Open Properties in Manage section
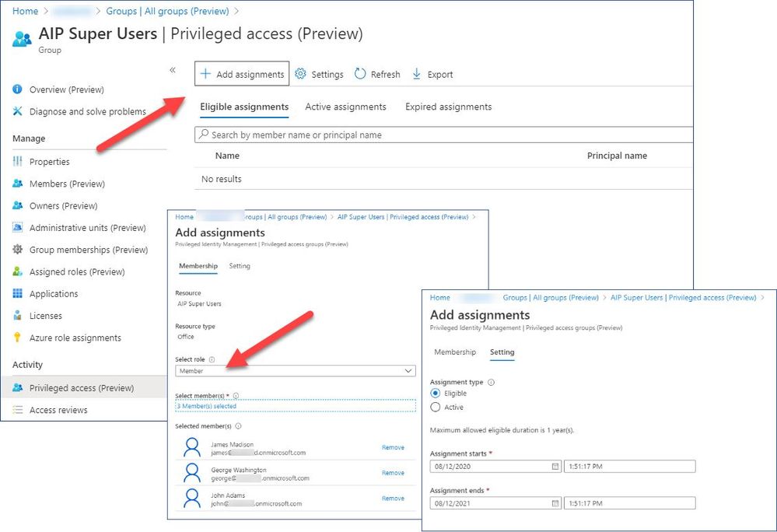Image resolution: width=777 pixels, height=532 pixels. [x=50, y=162]
